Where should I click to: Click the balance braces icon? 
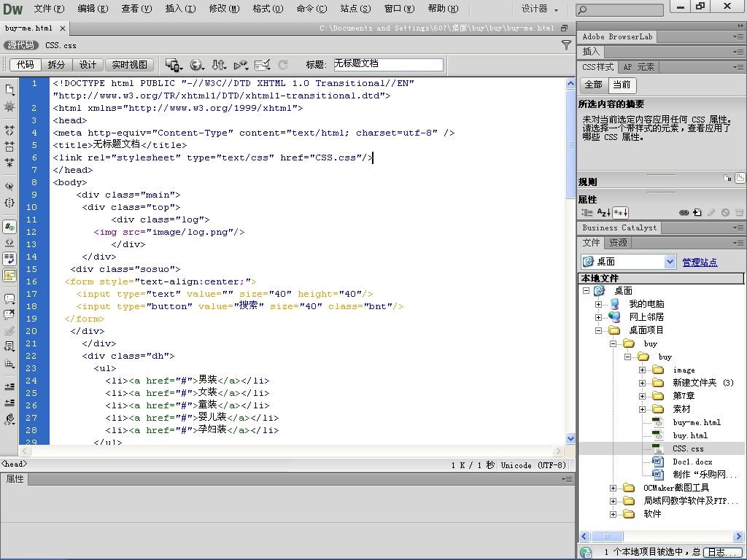[9, 203]
